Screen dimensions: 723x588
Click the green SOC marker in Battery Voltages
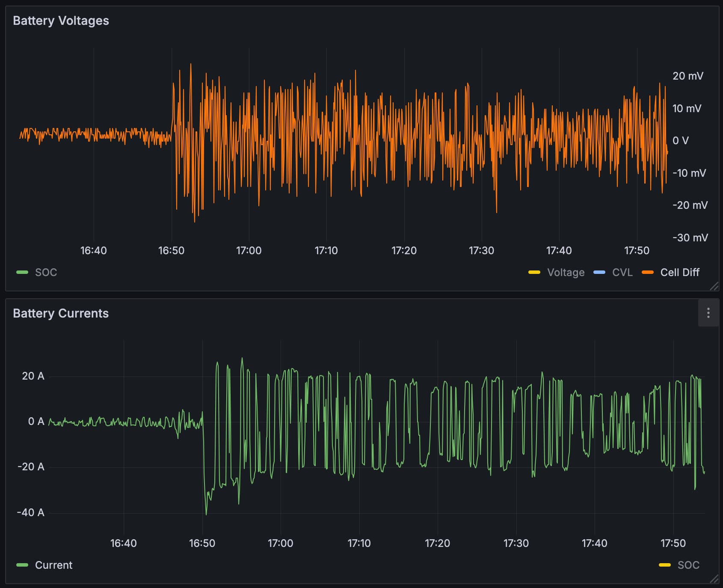pos(22,273)
